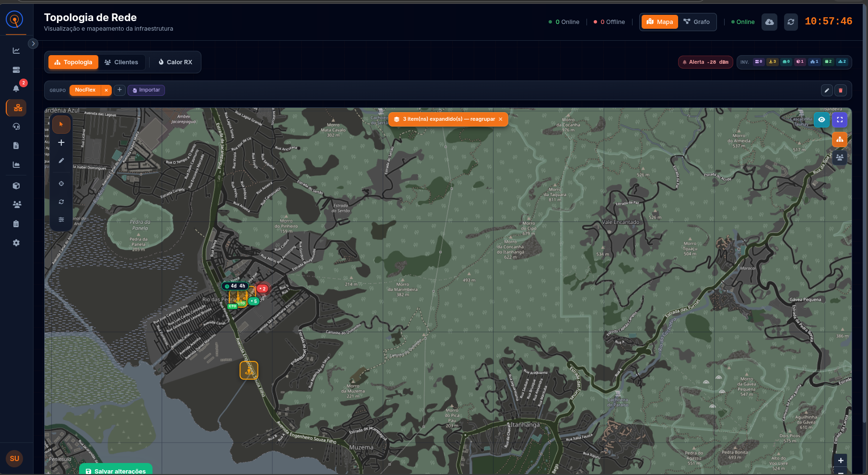Click Salvar alterações button
This screenshot has height=475, width=868.
point(116,471)
